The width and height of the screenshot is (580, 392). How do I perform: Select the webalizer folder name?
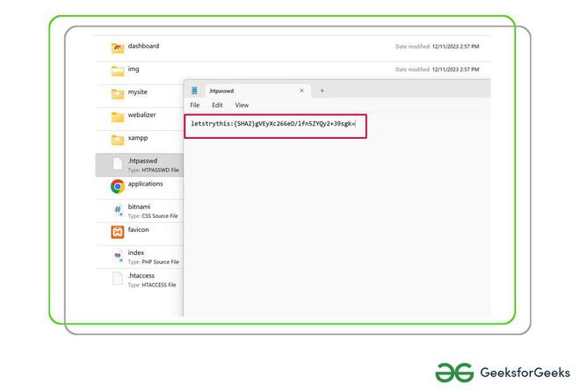click(142, 115)
